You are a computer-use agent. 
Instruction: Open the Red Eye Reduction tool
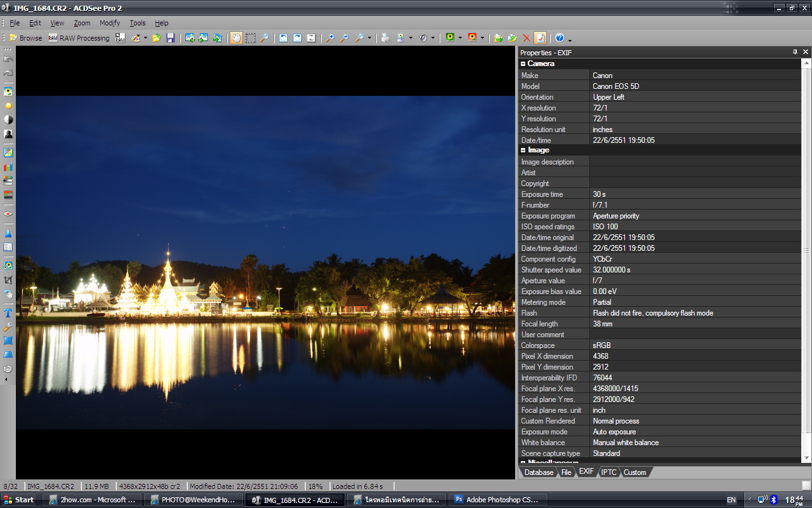pos(8,214)
